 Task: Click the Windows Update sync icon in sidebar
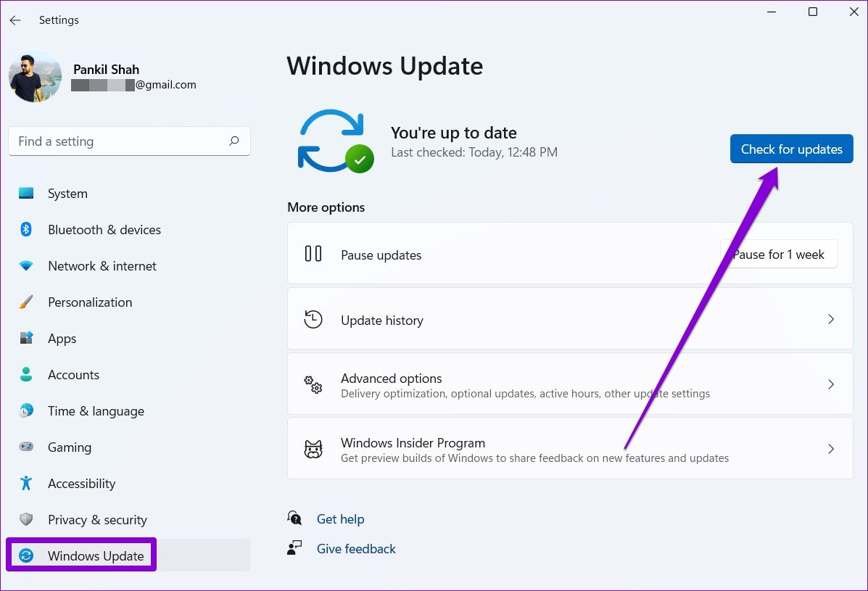point(26,555)
